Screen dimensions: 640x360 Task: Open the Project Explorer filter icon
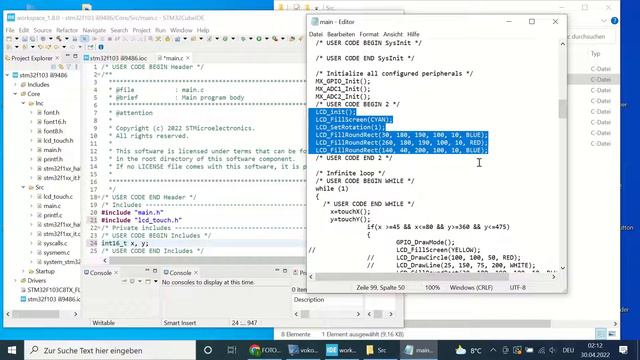point(68,67)
